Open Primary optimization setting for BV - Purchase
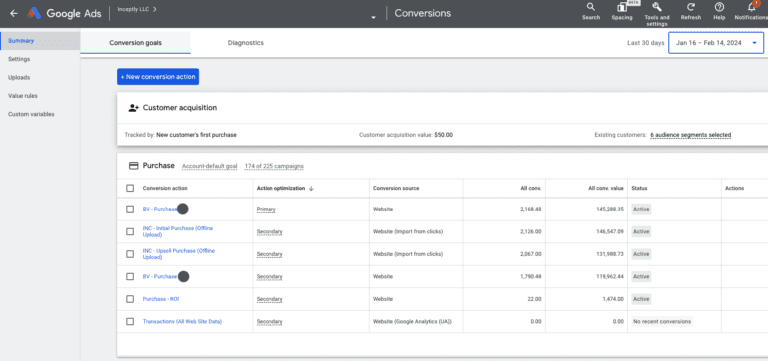 point(266,209)
